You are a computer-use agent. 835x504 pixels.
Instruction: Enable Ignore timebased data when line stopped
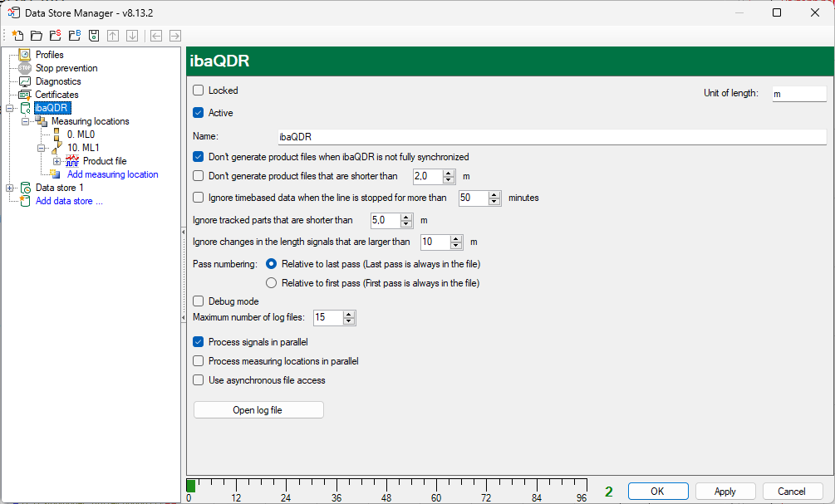(198, 198)
